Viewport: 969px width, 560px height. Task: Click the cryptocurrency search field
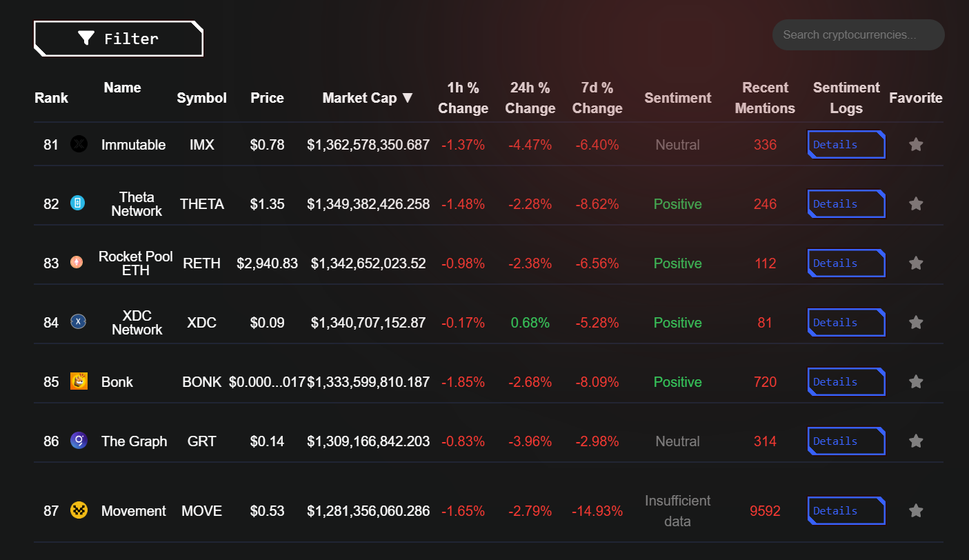tap(858, 34)
